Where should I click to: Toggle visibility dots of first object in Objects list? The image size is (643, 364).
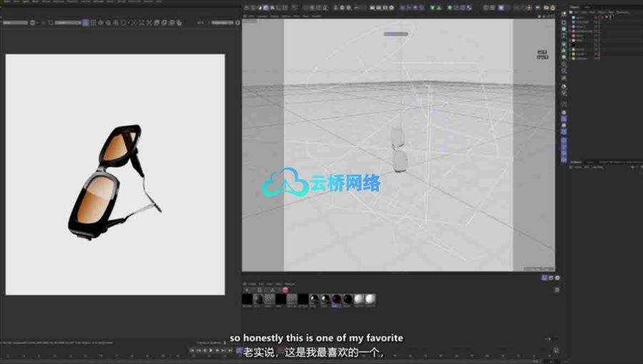point(597,19)
